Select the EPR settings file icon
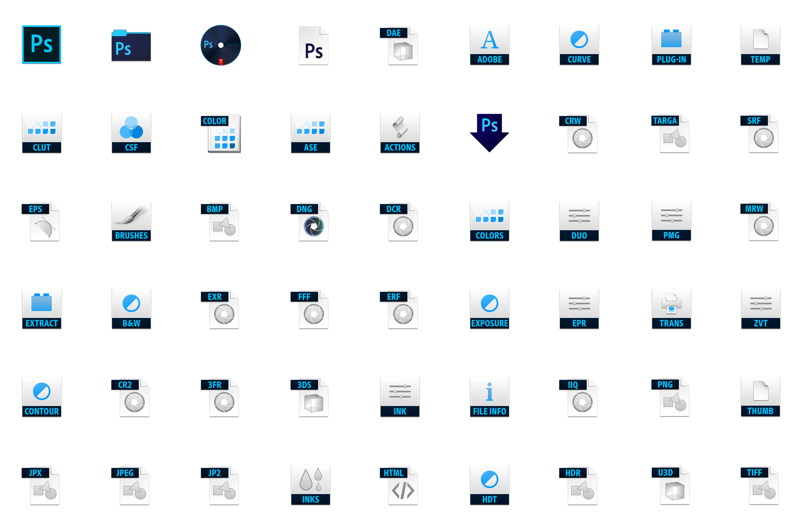The image size is (812, 530). 579,308
